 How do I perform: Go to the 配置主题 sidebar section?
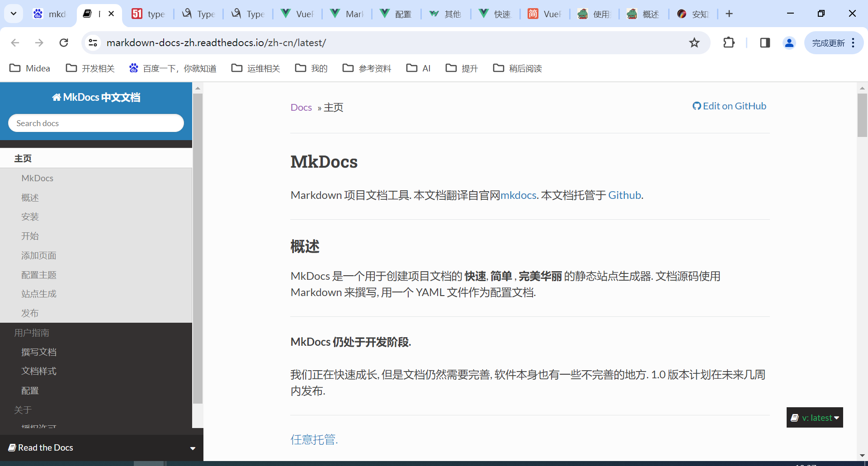pos(96,275)
